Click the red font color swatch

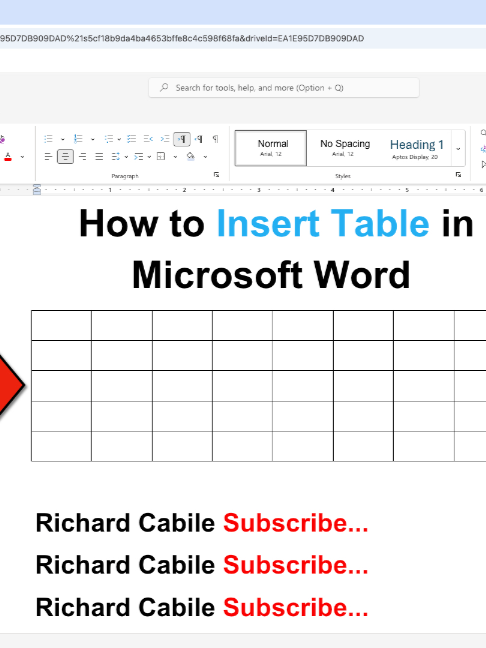(x=8, y=157)
